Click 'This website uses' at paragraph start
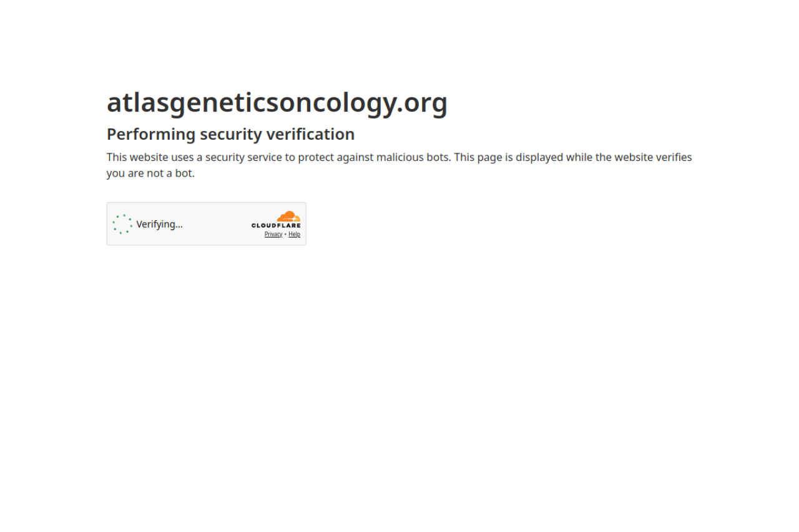Screen dimensions: 799x532 coord(150,157)
